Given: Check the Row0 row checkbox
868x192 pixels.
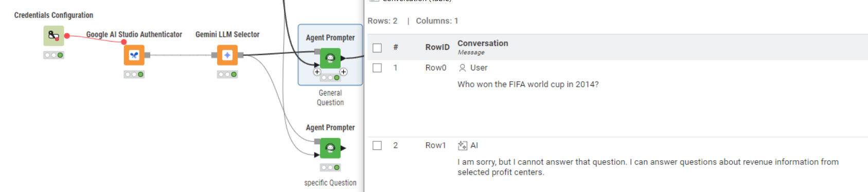Looking at the screenshot, I should [377, 68].
